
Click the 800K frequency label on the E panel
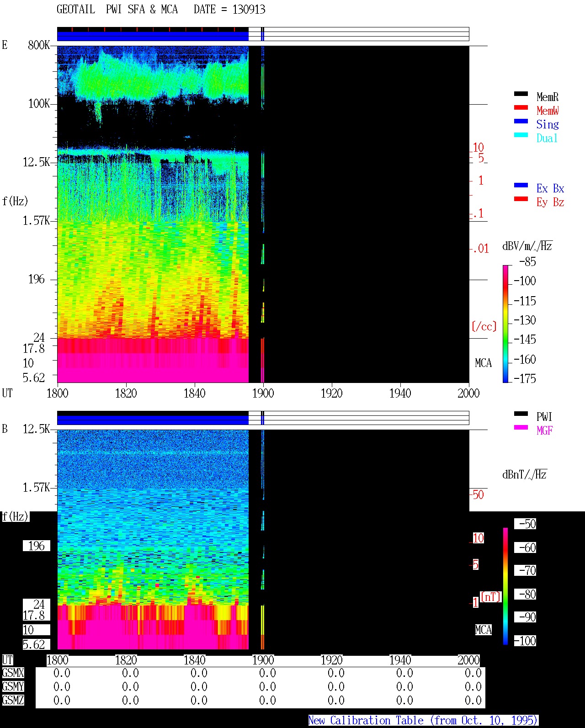(x=39, y=45)
